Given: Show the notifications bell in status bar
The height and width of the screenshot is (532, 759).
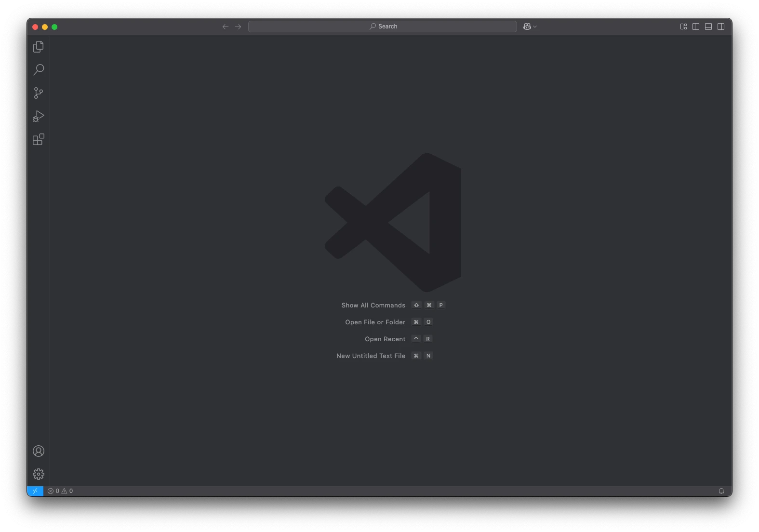Looking at the screenshot, I should [721, 491].
